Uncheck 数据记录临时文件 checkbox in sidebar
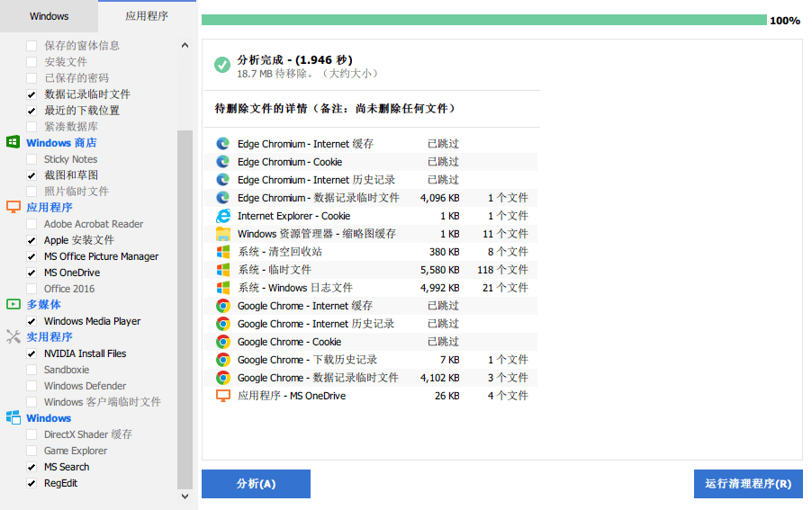 (32, 94)
